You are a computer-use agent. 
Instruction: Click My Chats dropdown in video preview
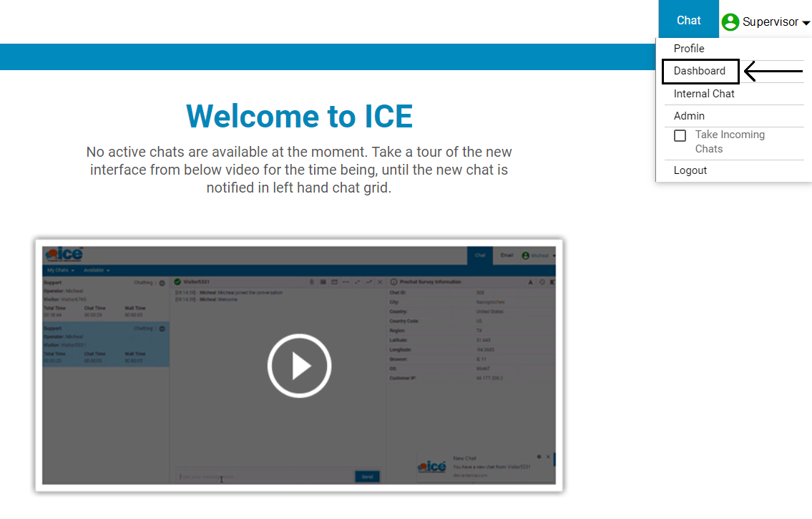pyautogui.click(x=60, y=271)
